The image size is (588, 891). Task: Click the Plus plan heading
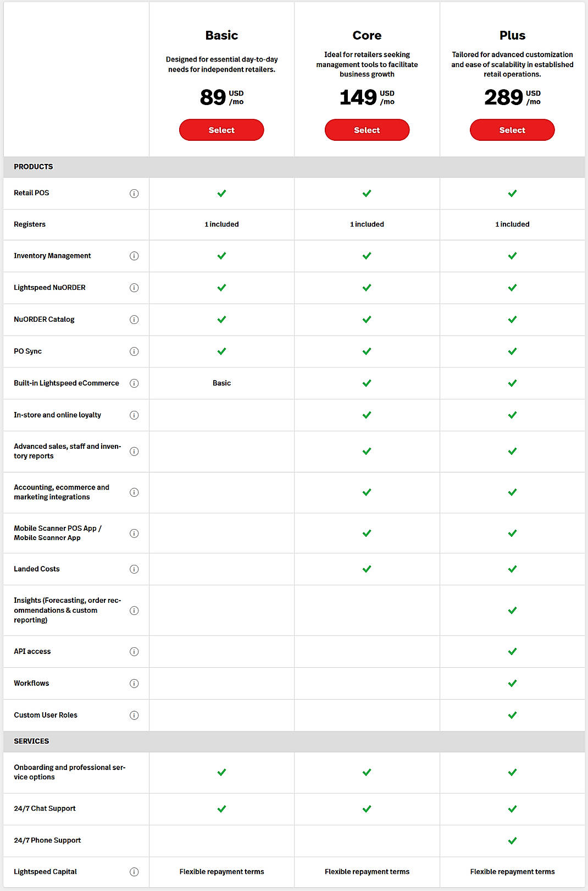512,35
